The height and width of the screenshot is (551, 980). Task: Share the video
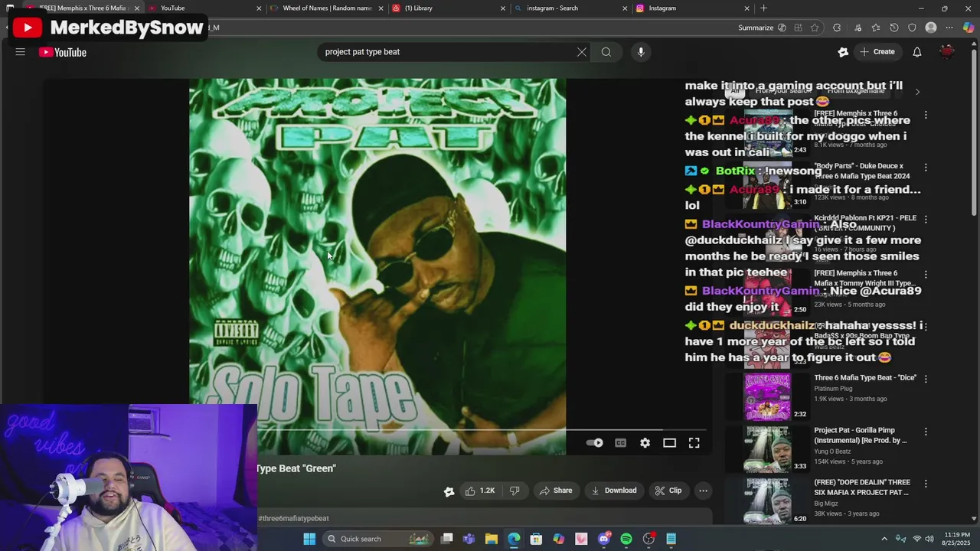(556, 491)
